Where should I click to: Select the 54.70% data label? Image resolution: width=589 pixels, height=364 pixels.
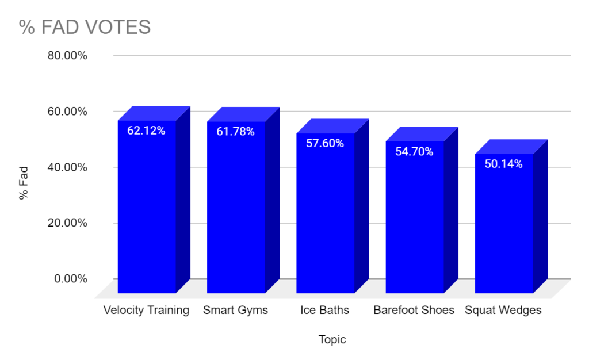(x=414, y=152)
